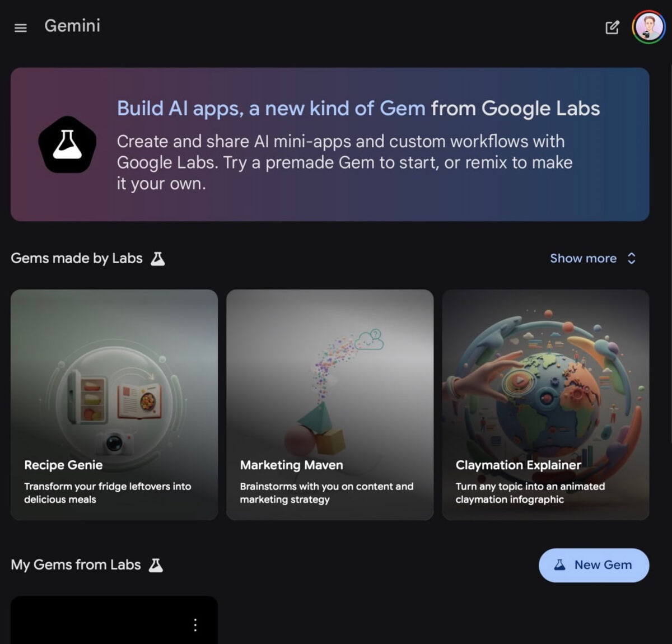Click flask icon beside My Gems from Labs
672x644 pixels.
point(156,565)
